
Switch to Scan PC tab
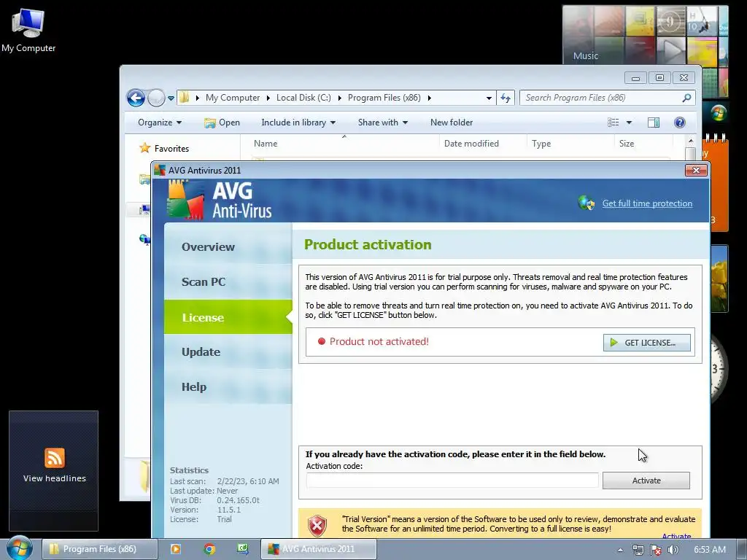pos(228,282)
